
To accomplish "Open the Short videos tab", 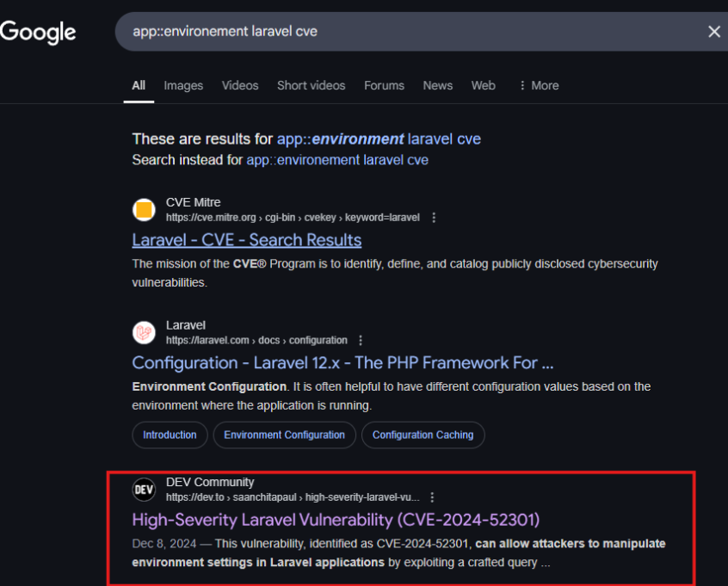I will 311,85.
